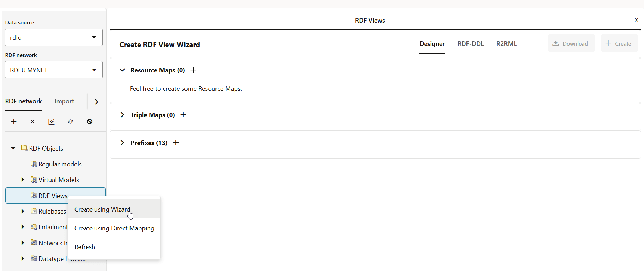Add a new Resource Map with the plus icon
This screenshot has width=644, height=271.
pyautogui.click(x=194, y=70)
